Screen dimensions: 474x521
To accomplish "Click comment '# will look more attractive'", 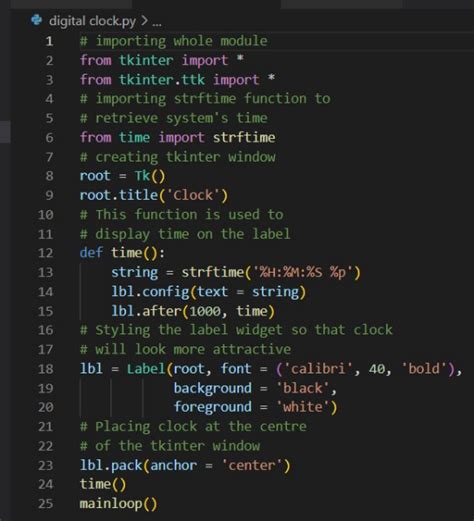I will pyautogui.click(x=185, y=349).
